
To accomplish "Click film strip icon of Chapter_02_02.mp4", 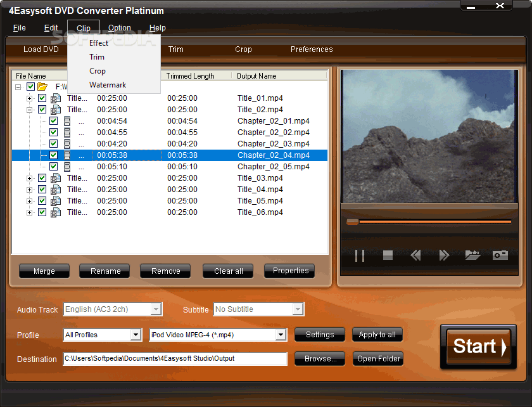I will [x=67, y=132].
